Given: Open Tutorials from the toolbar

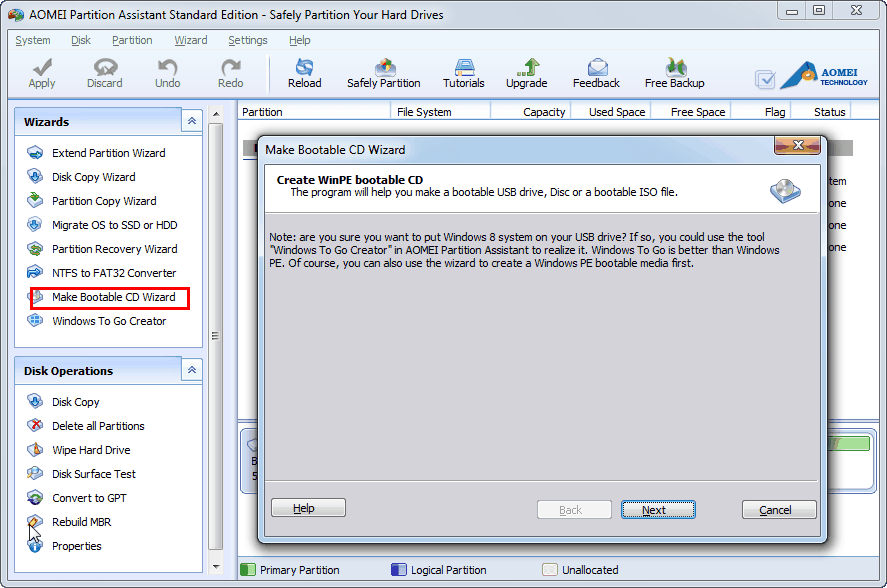Looking at the screenshot, I should (x=464, y=73).
